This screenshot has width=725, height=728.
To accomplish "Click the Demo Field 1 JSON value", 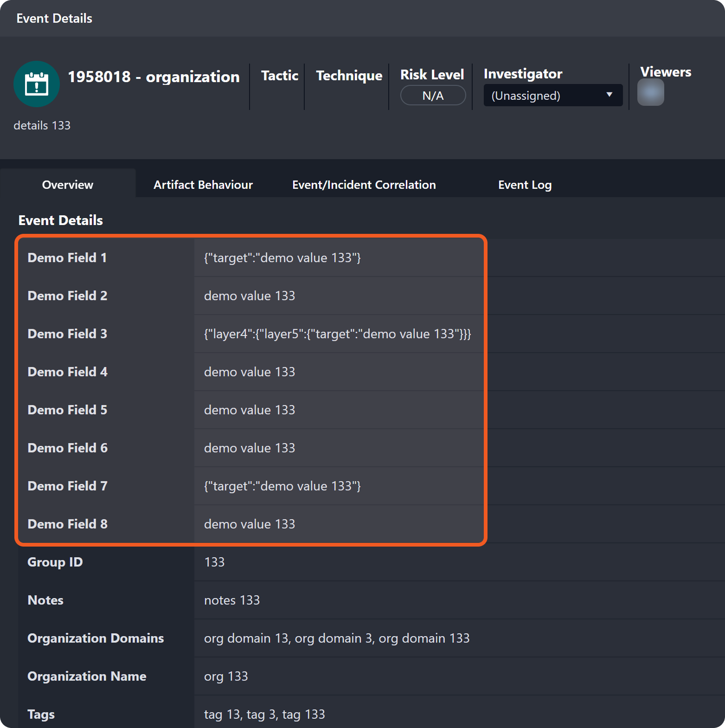I will point(282,258).
